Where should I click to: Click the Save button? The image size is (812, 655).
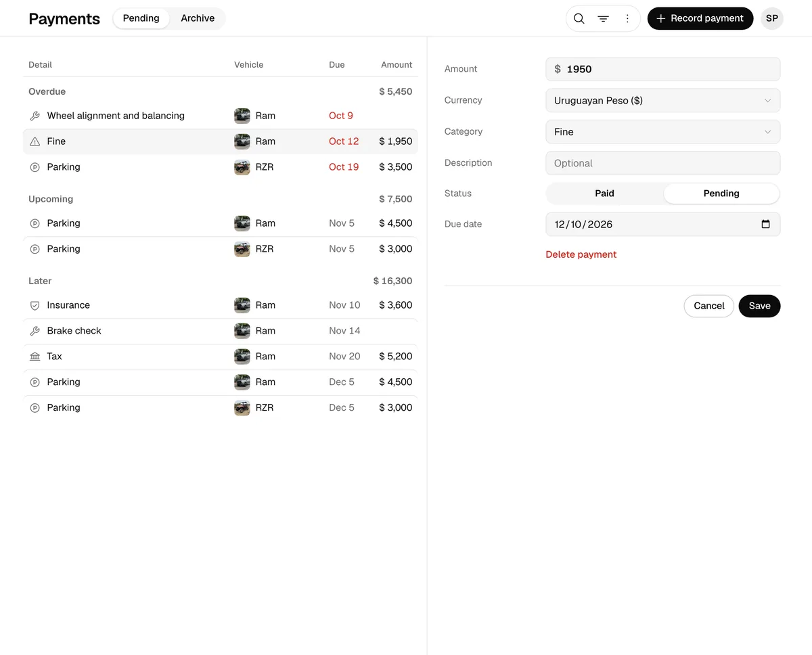point(759,306)
